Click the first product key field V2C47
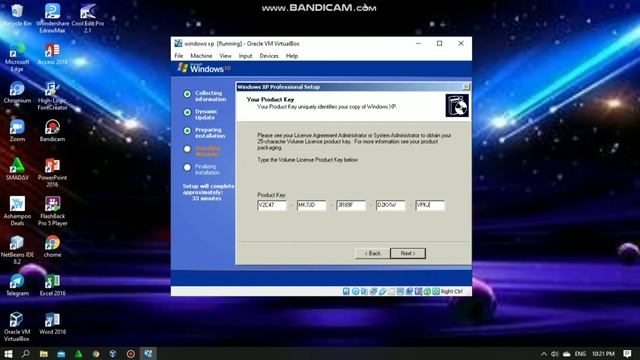The height and width of the screenshot is (360, 640). tap(272, 205)
